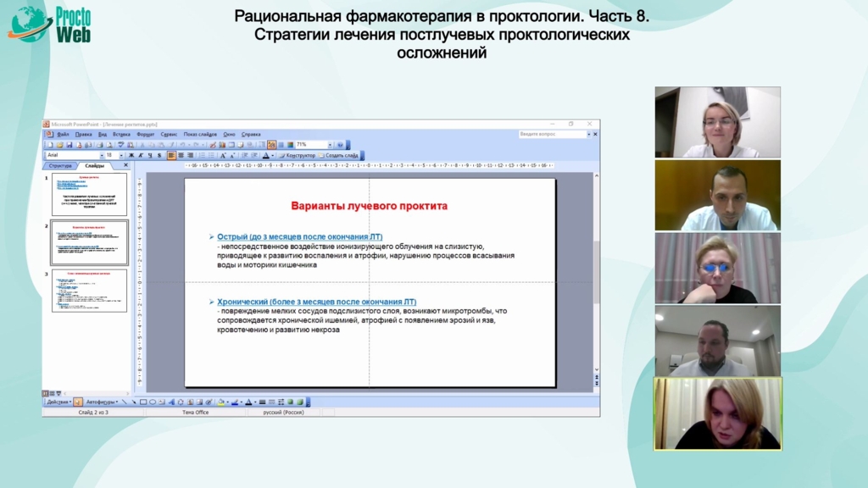This screenshot has width=868, height=488.
Task: Toggle Italic text formatting
Action: (140, 156)
